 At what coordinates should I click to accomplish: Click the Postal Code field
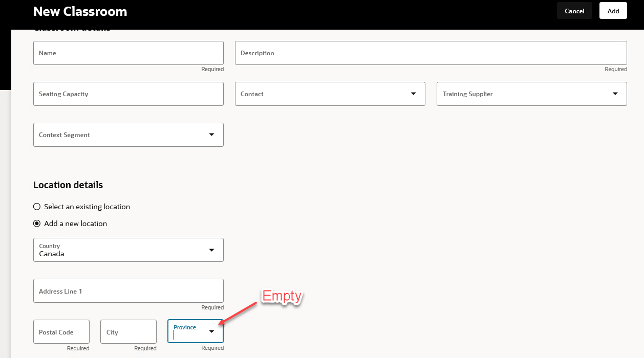[61, 331]
